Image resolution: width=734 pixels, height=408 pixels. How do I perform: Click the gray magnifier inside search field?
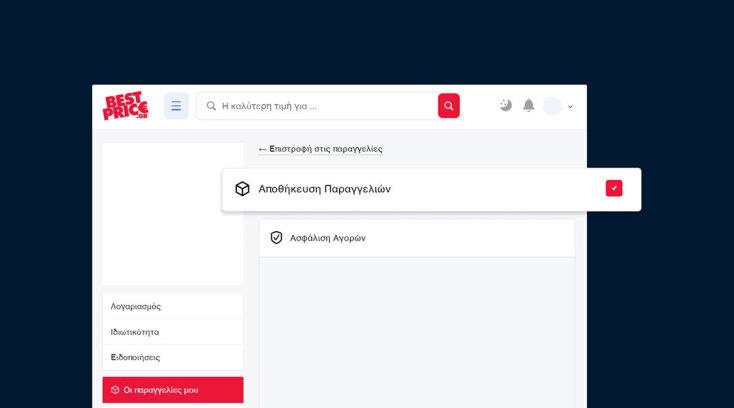click(211, 106)
